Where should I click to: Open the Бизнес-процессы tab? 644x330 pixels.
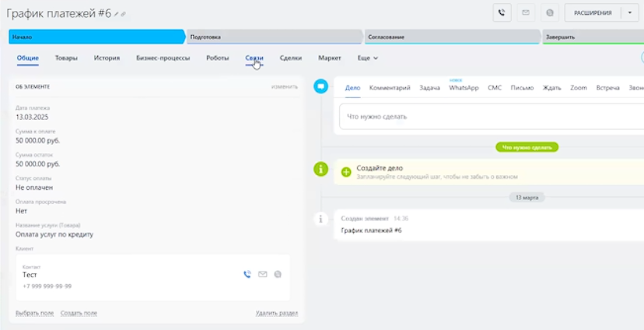point(162,58)
